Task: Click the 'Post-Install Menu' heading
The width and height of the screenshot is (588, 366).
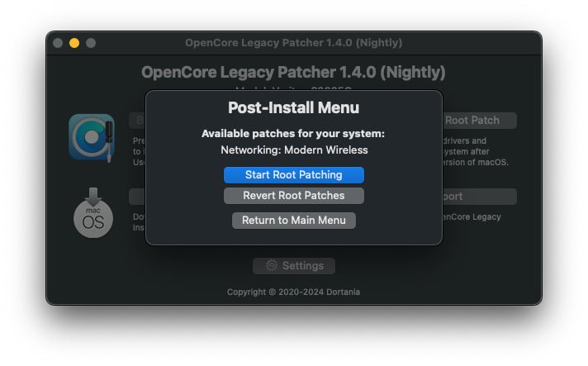Action: coord(294,108)
